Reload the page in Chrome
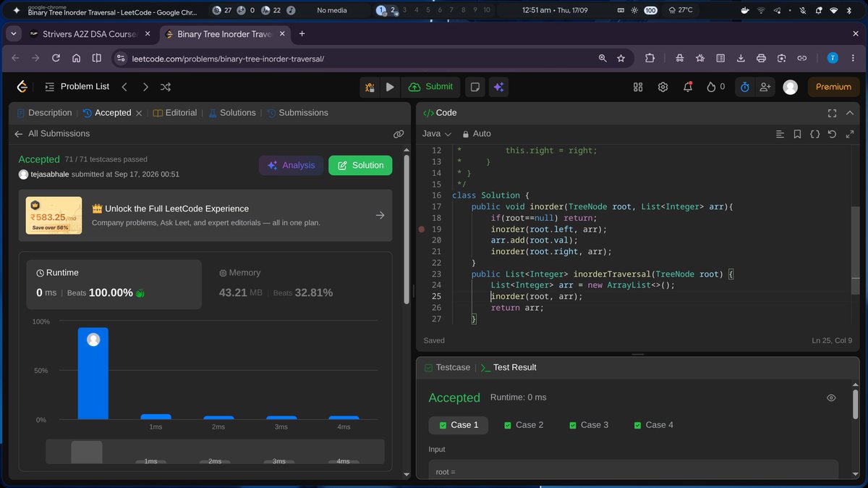 56,59
